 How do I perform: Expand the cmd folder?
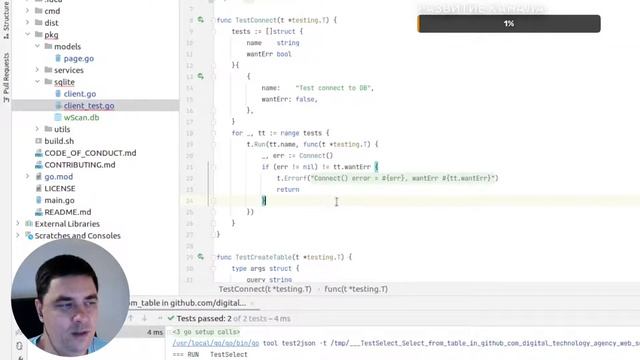[27, 11]
